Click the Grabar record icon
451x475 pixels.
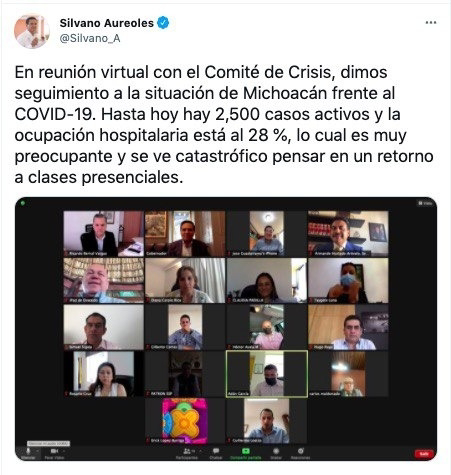point(276,451)
